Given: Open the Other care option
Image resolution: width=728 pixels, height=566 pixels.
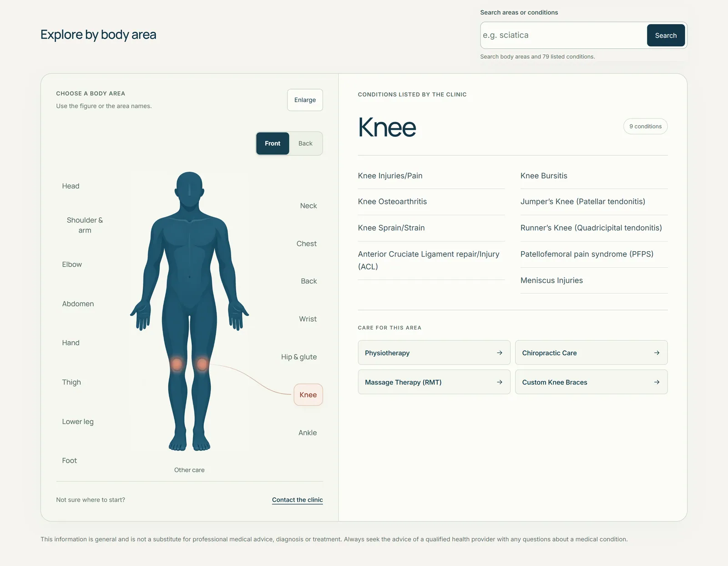Looking at the screenshot, I should point(189,470).
